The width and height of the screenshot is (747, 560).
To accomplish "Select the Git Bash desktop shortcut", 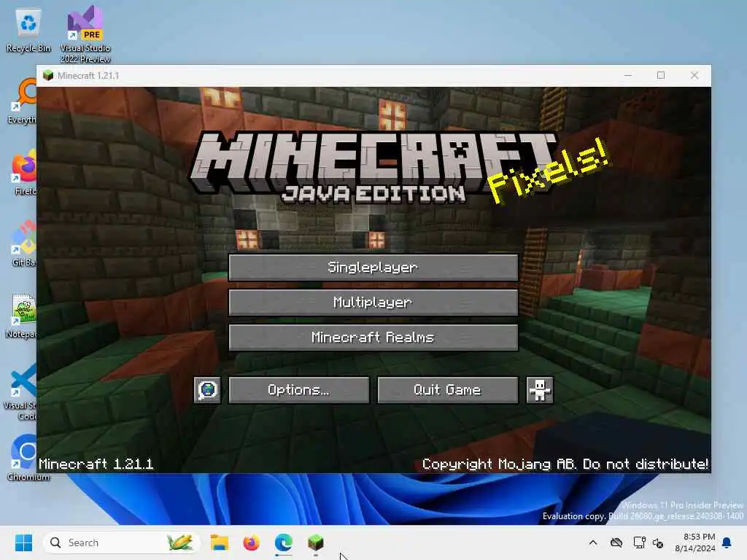I will click(x=24, y=244).
